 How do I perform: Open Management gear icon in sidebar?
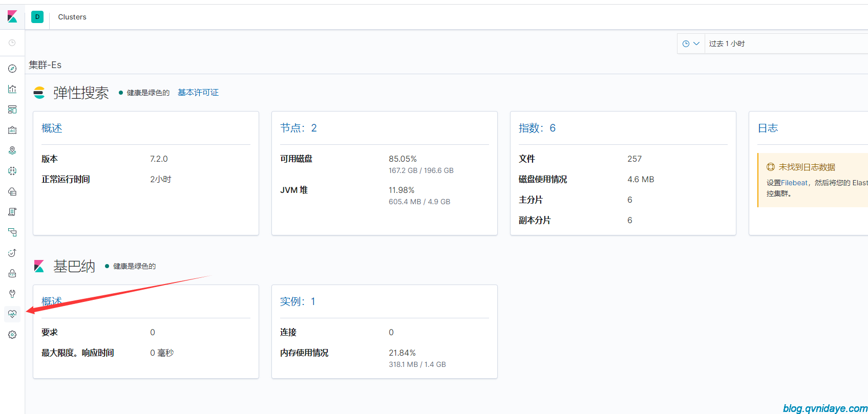coord(12,335)
